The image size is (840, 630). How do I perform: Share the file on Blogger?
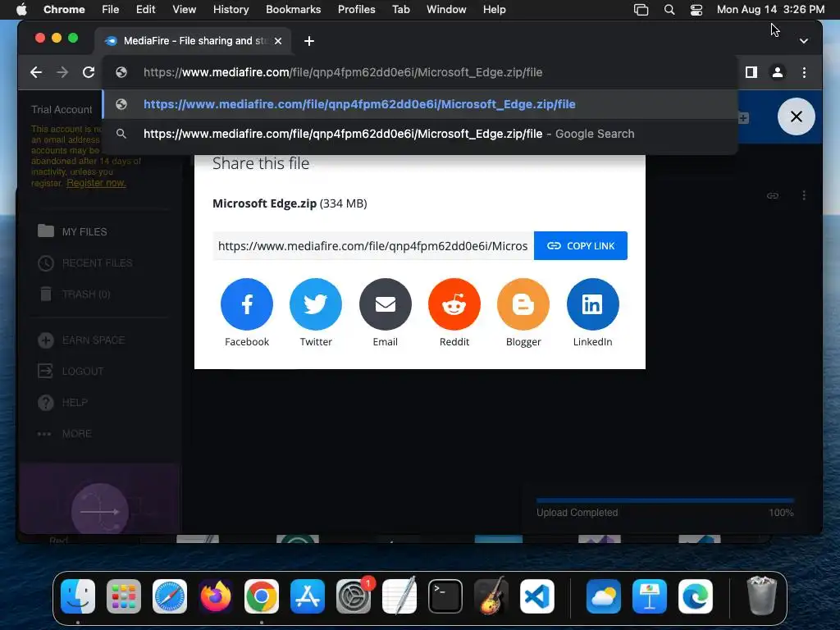[x=523, y=304]
